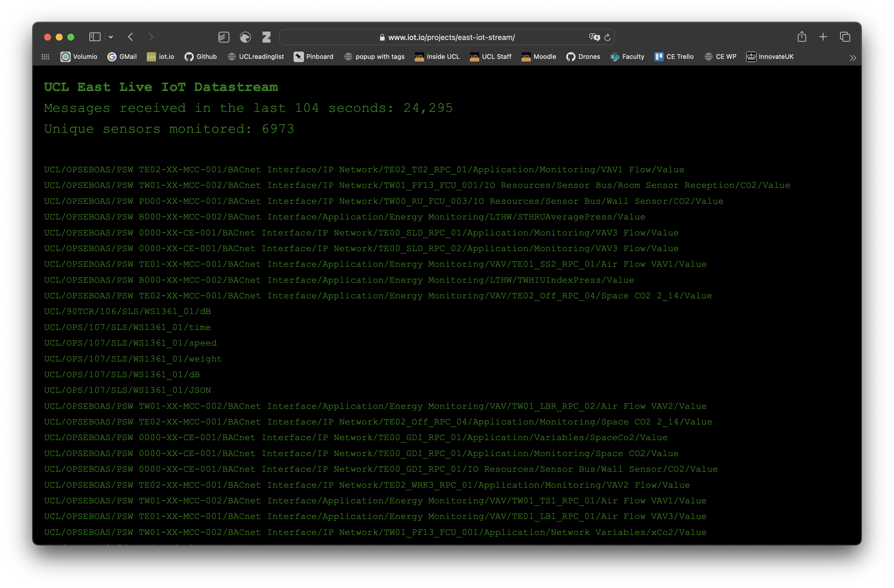The width and height of the screenshot is (894, 588).
Task: Open the Share menu
Action: coord(802,37)
